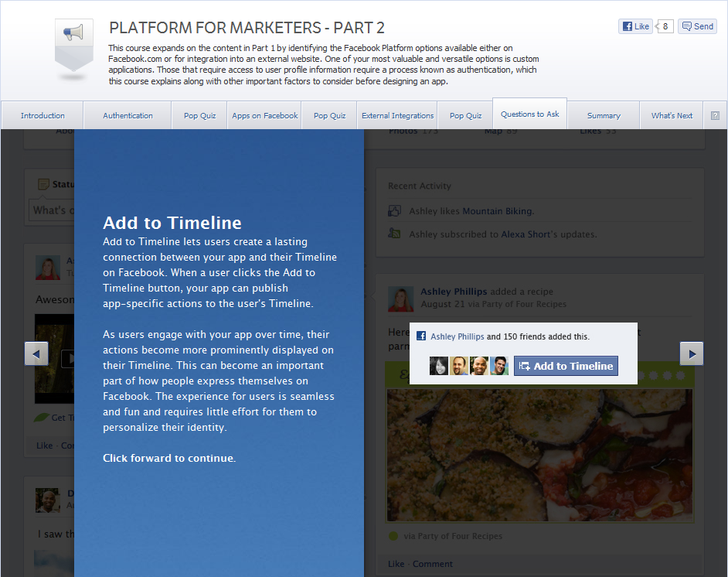Click the video play button on left
The width and height of the screenshot is (728, 577).
pos(68,358)
